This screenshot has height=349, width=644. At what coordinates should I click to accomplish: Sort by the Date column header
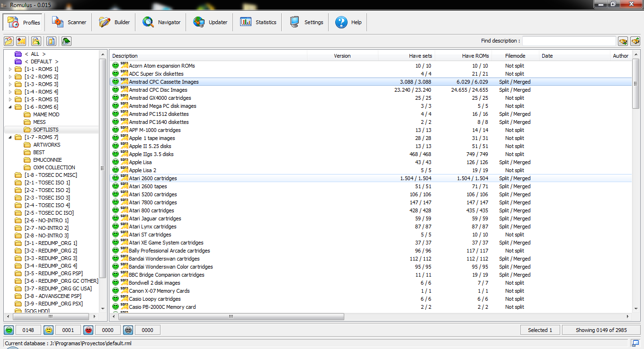tap(575, 56)
